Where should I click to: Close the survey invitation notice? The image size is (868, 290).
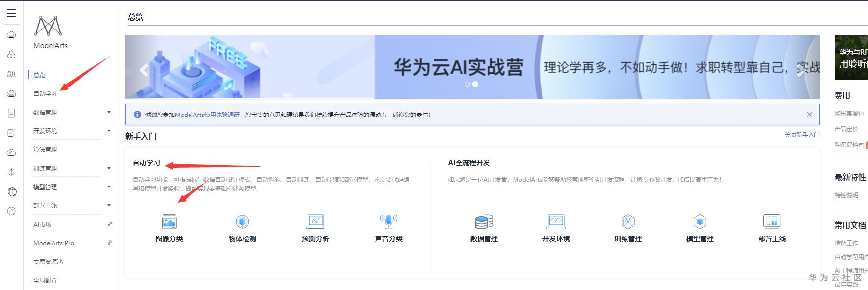tap(810, 115)
